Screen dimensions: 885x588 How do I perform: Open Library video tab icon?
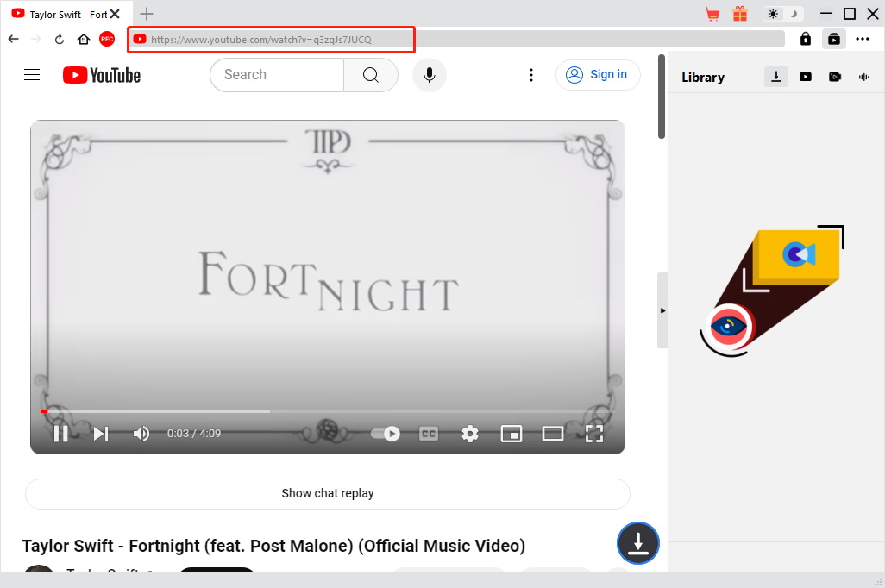pos(806,77)
